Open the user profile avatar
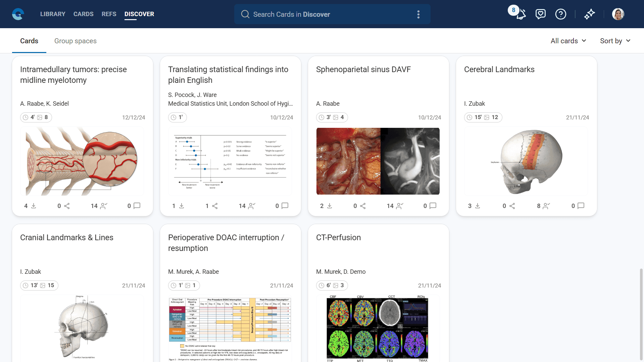Viewport: 644px width, 362px height. [x=618, y=14]
